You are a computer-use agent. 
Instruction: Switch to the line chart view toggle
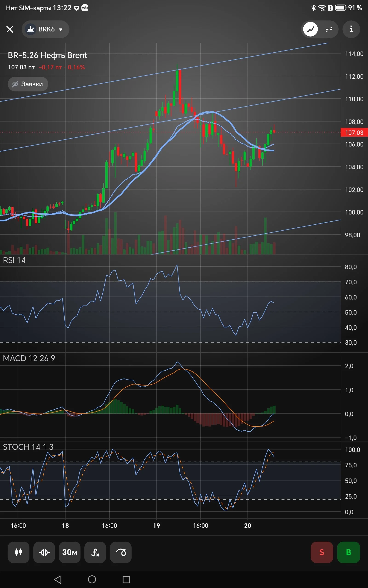pyautogui.click(x=310, y=29)
